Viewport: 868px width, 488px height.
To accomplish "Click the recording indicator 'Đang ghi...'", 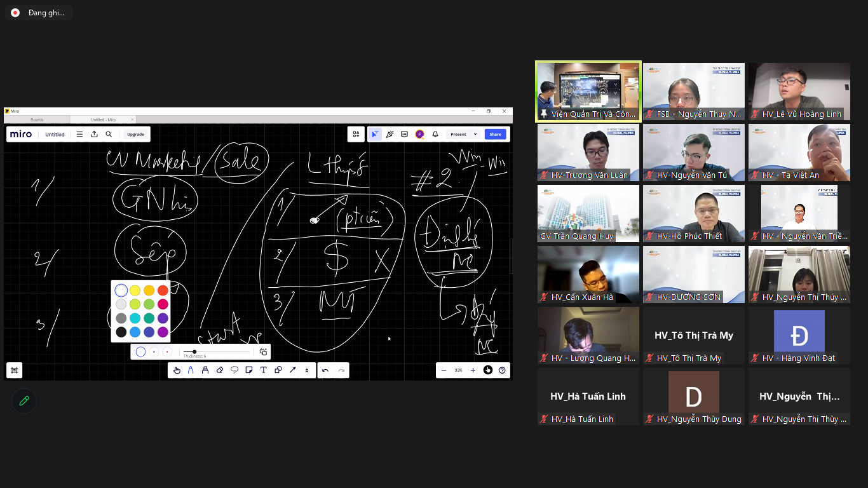I will pyautogui.click(x=39, y=13).
